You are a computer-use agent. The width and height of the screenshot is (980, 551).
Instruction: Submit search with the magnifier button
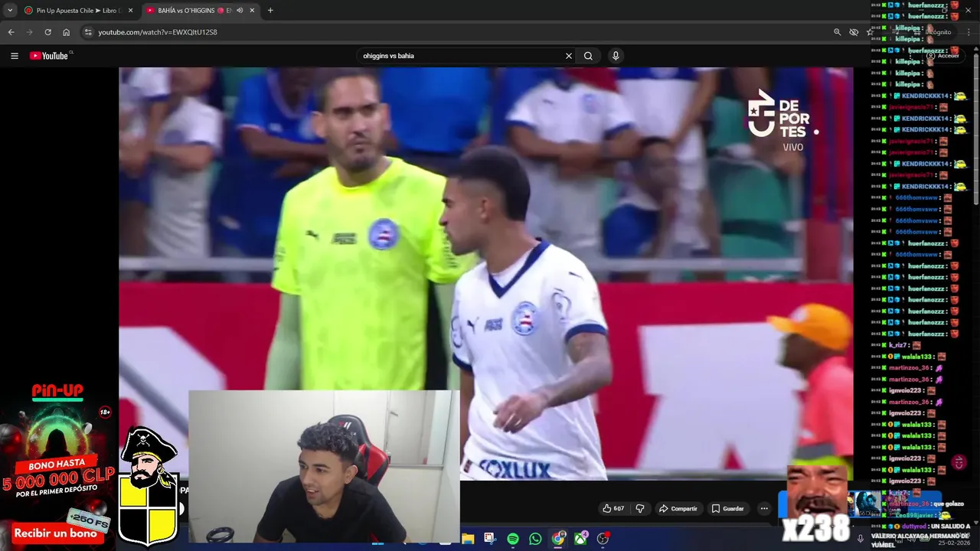coord(588,56)
